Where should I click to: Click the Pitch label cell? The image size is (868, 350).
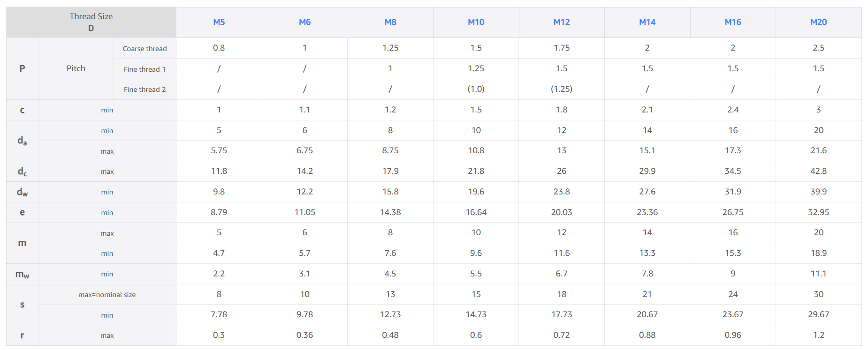pyautogui.click(x=76, y=68)
